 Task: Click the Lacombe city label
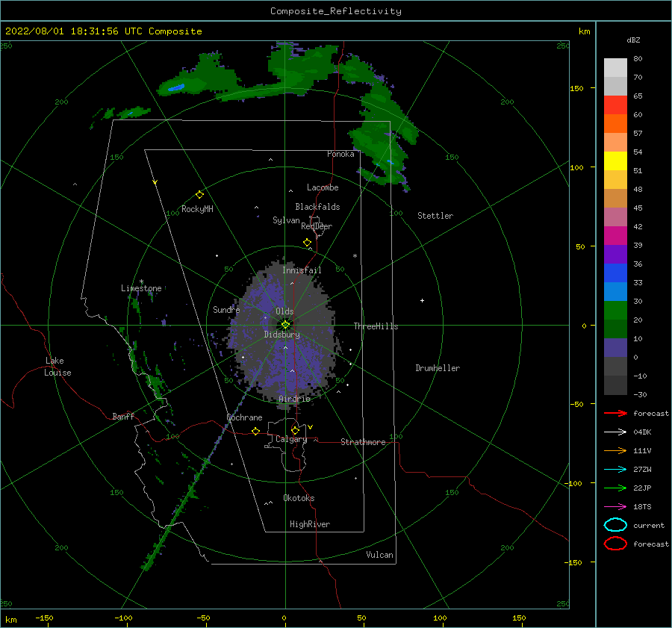click(323, 187)
